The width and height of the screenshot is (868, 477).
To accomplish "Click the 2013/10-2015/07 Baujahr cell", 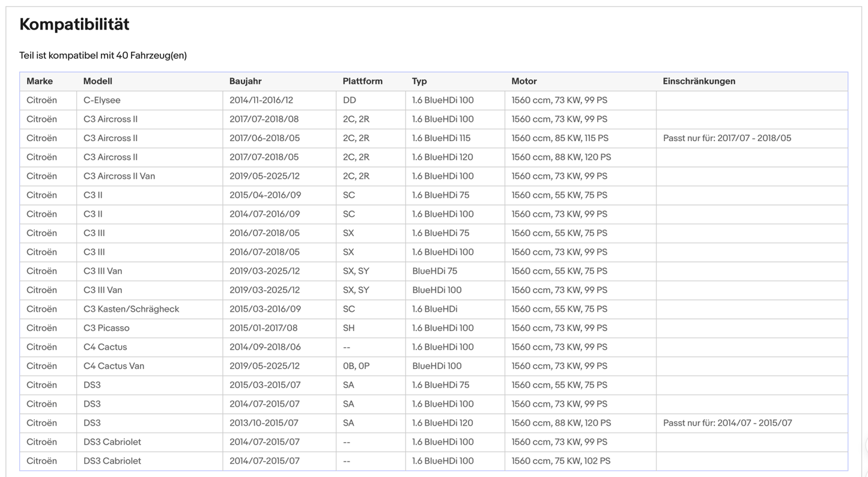I will tap(279, 423).
